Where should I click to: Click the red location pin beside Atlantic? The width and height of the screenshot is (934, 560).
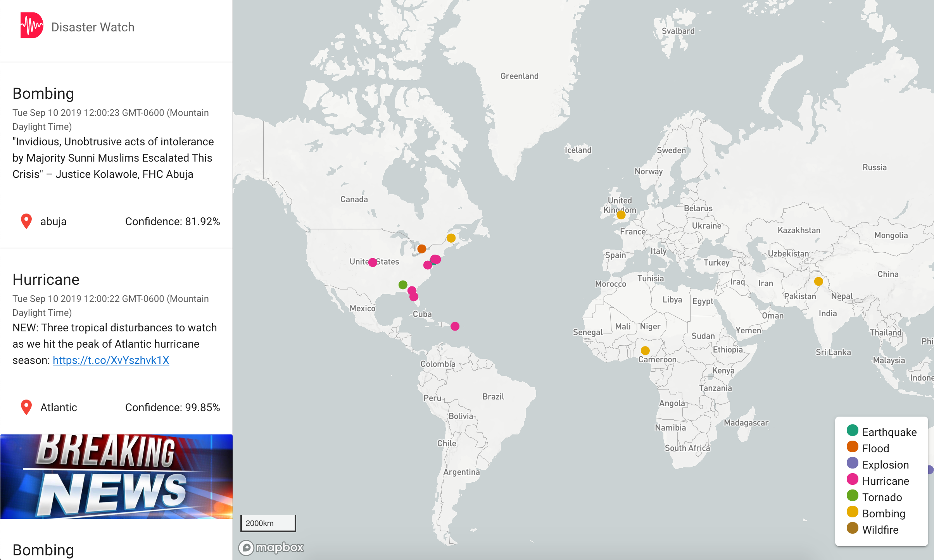click(26, 407)
